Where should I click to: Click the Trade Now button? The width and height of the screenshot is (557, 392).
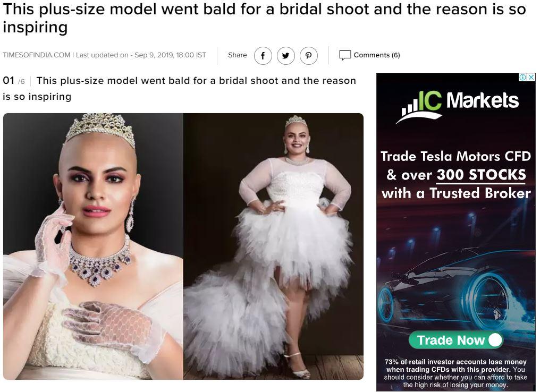point(456,340)
